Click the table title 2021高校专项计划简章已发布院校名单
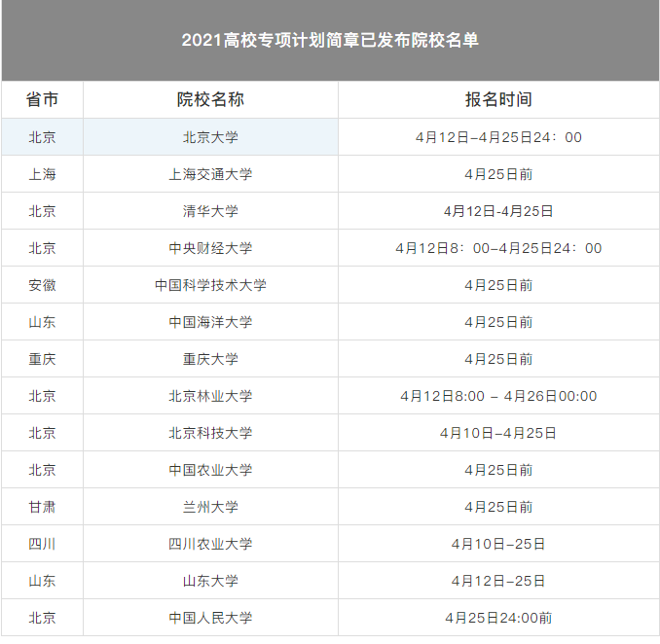This screenshot has height=644, width=660. (x=330, y=41)
